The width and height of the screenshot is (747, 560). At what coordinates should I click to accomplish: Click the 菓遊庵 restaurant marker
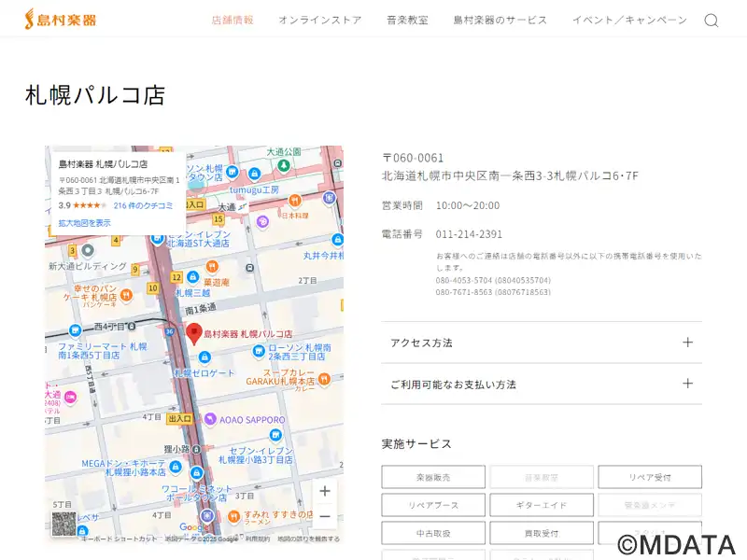tap(212, 266)
